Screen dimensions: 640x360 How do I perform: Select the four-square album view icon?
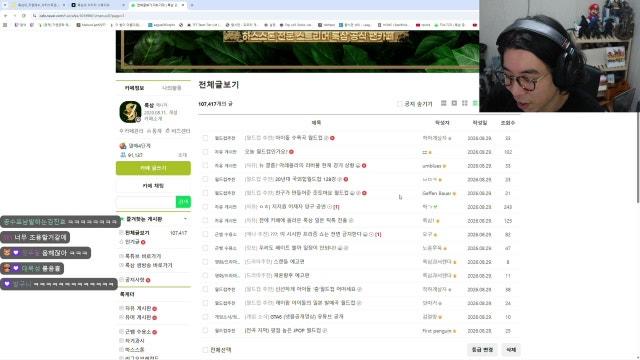[x=464, y=104]
